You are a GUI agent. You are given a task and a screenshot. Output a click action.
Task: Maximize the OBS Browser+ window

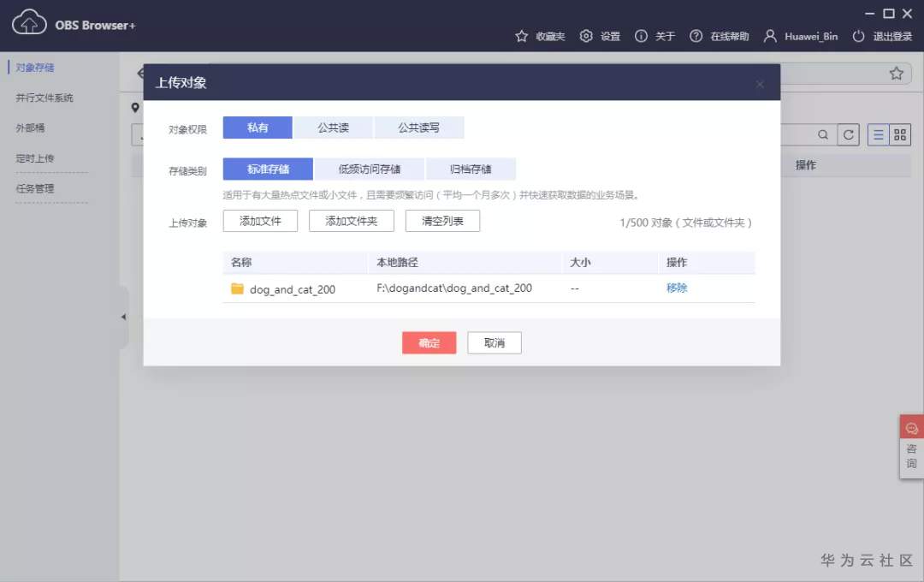[x=889, y=13]
